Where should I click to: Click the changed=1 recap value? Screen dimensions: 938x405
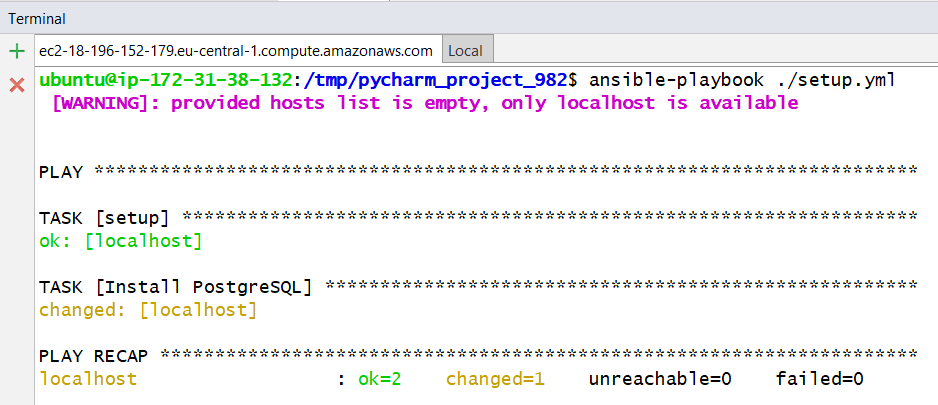495,379
